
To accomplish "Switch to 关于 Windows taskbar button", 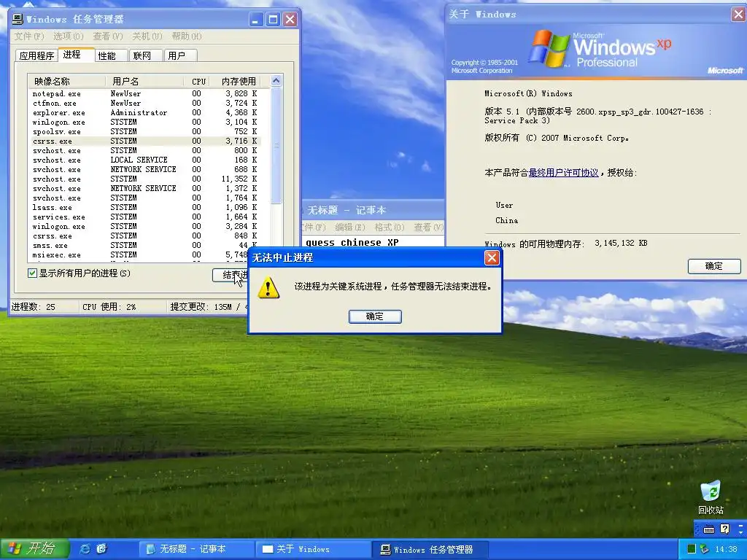I will click(313, 549).
